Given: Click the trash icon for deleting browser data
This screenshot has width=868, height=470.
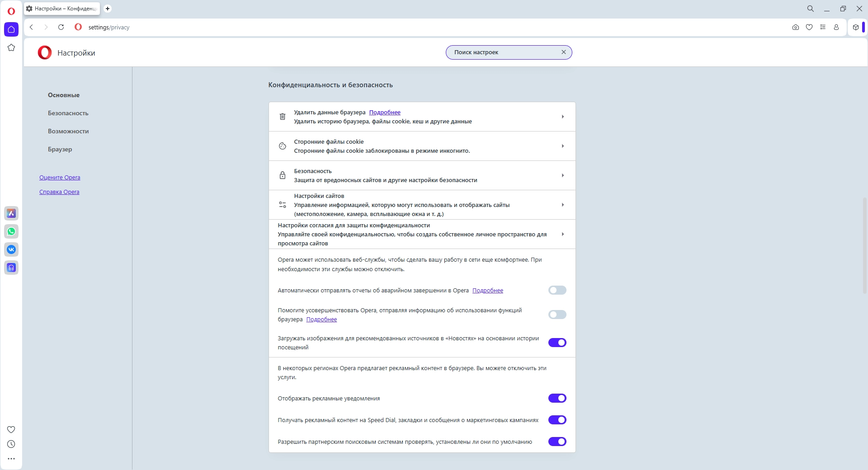Looking at the screenshot, I should coord(283,117).
